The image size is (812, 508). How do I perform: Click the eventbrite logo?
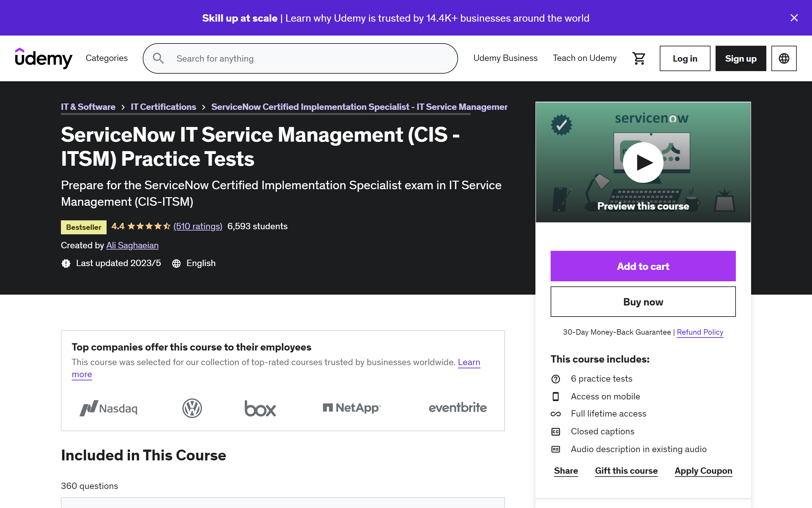point(458,408)
